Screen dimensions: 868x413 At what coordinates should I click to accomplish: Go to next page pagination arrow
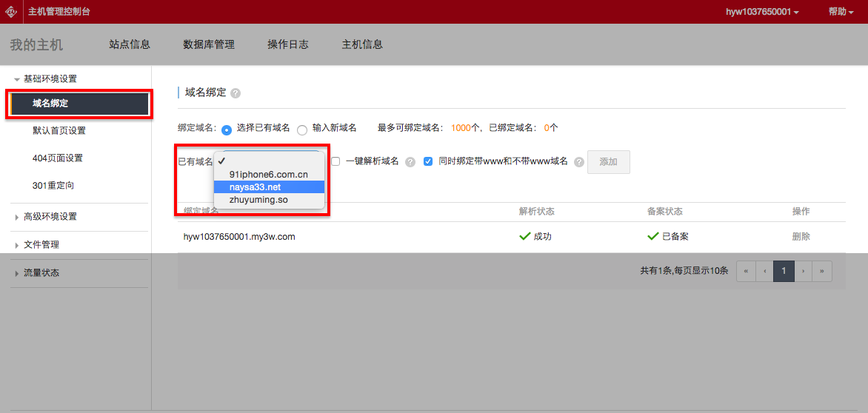pyautogui.click(x=803, y=272)
